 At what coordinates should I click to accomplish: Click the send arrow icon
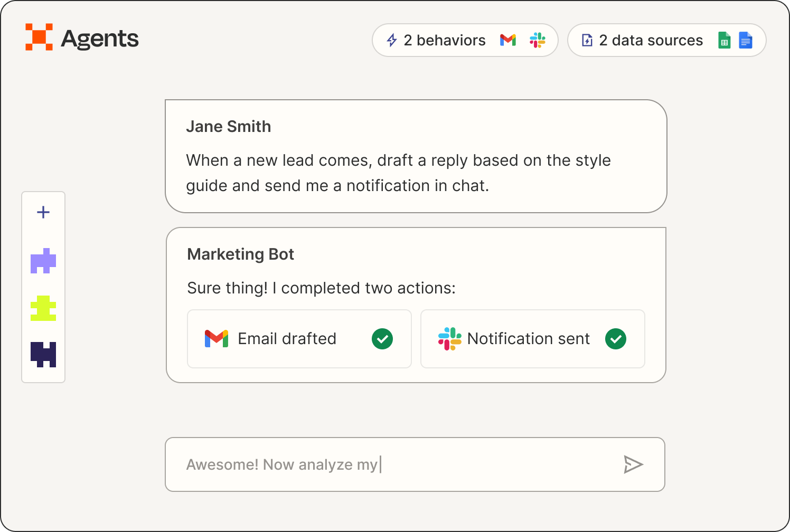point(633,464)
